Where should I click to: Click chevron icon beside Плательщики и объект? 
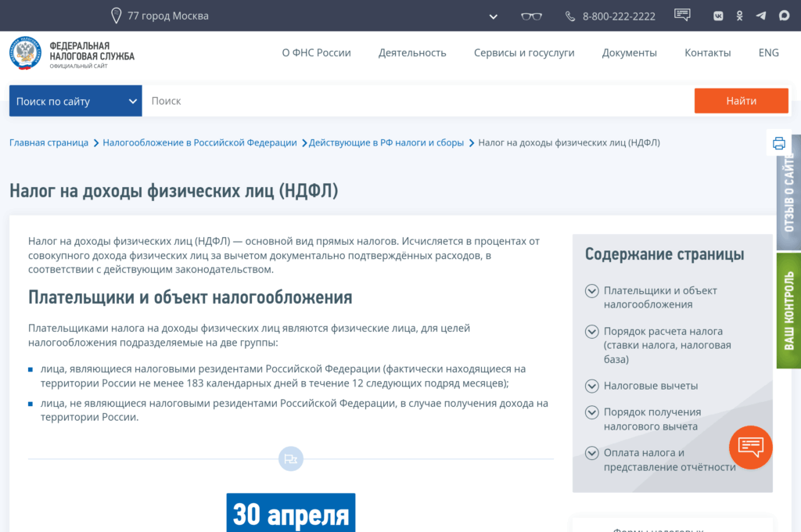591,291
